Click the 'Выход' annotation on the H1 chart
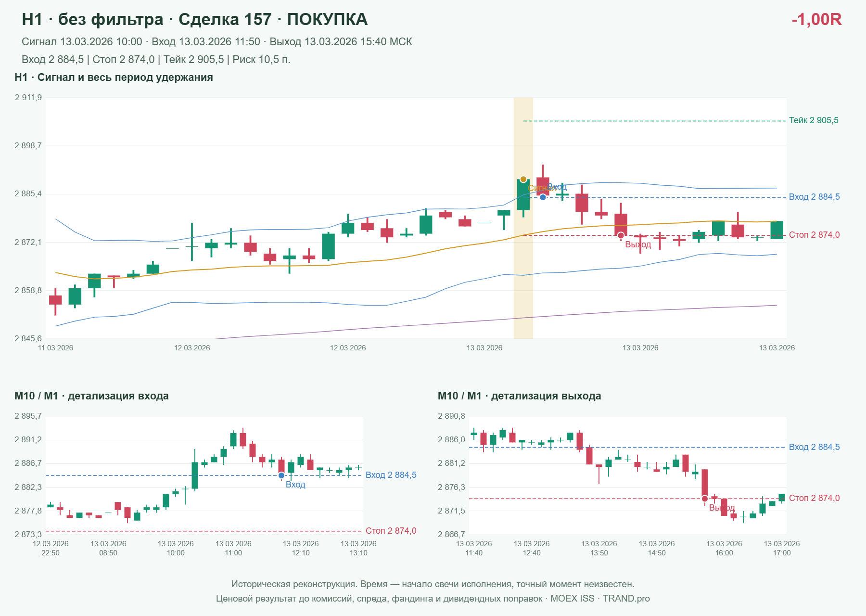Screen dimensions: 866x616 coord(638,244)
